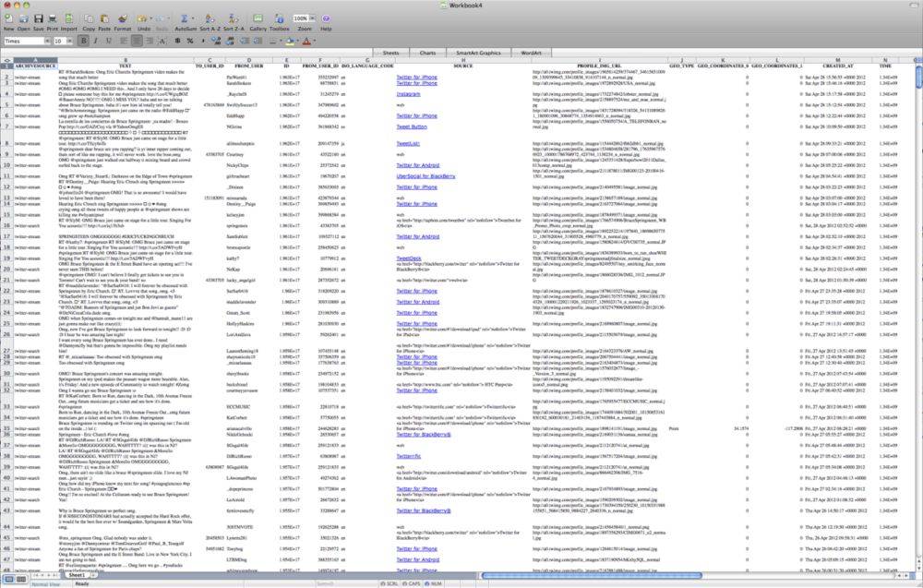Open the Toolbox panel
923x588 pixels.
(x=280, y=20)
